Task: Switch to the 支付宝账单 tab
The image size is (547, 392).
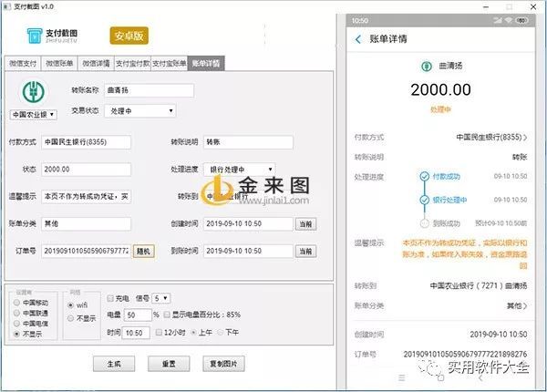Action: coord(170,64)
